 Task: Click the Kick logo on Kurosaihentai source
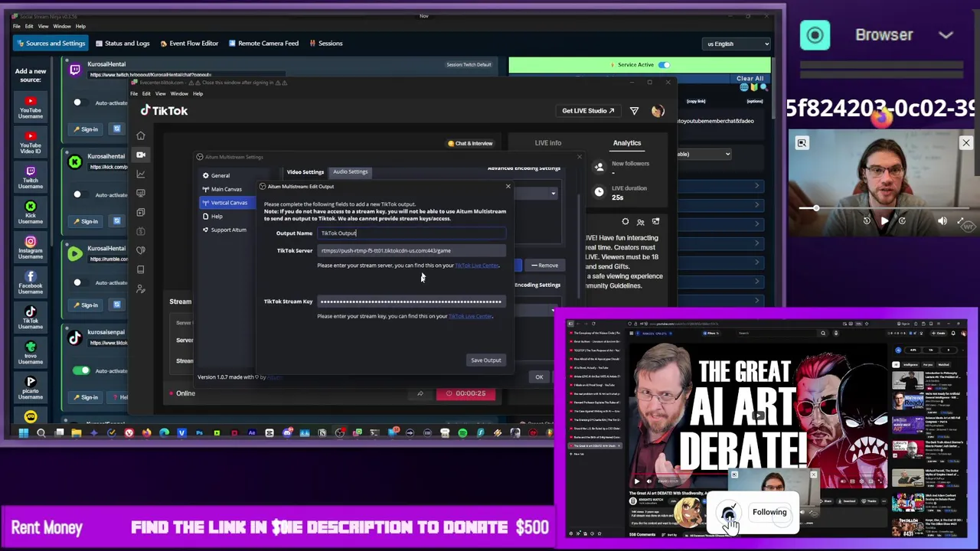click(75, 161)
